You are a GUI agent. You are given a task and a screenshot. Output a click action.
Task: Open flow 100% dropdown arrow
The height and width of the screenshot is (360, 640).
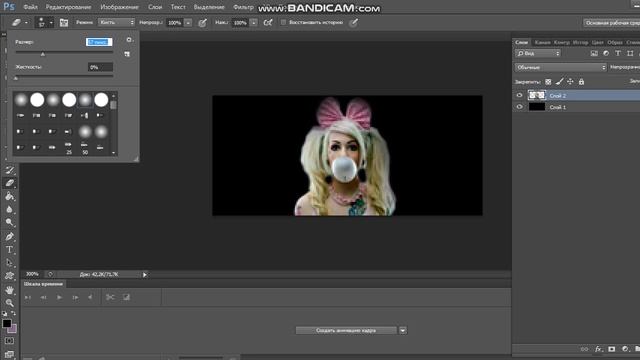click(254, 23)
